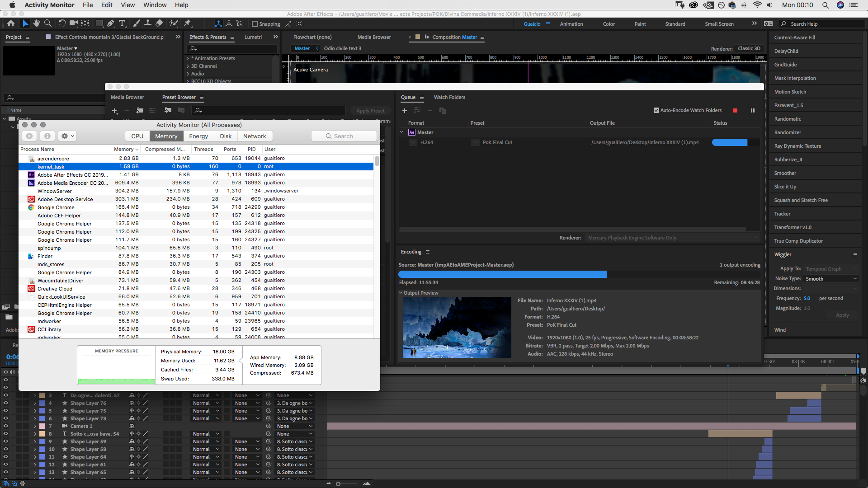Open the Media Browser tab in Media Encoder
This screenshot has width=868, height=488.
click(127, 97)
